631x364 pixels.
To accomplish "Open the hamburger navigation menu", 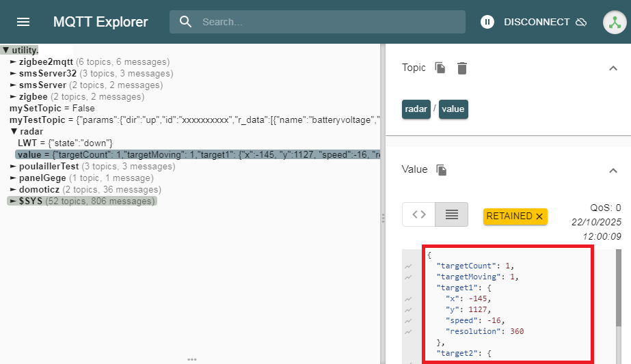I will 23,22.
